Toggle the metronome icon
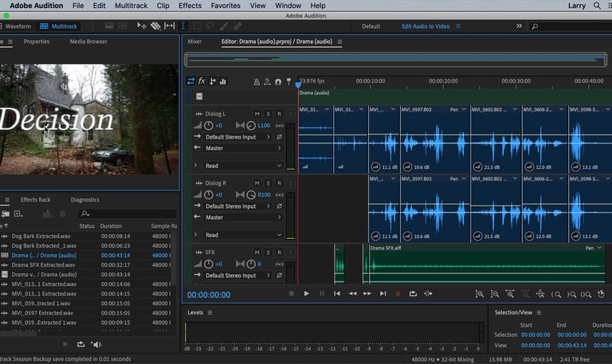The height and width of the screenshot is (364, 612). click(x=257, y=81)
